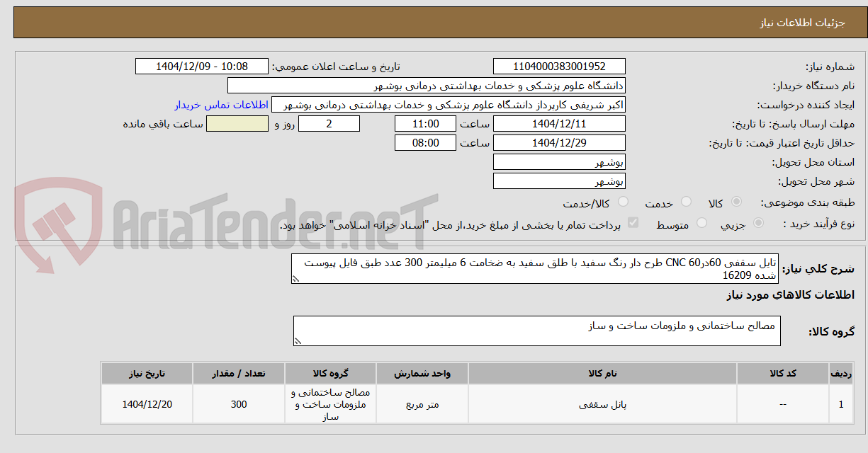Click the need date cell 1404/12/20

[x=147, y=404]
